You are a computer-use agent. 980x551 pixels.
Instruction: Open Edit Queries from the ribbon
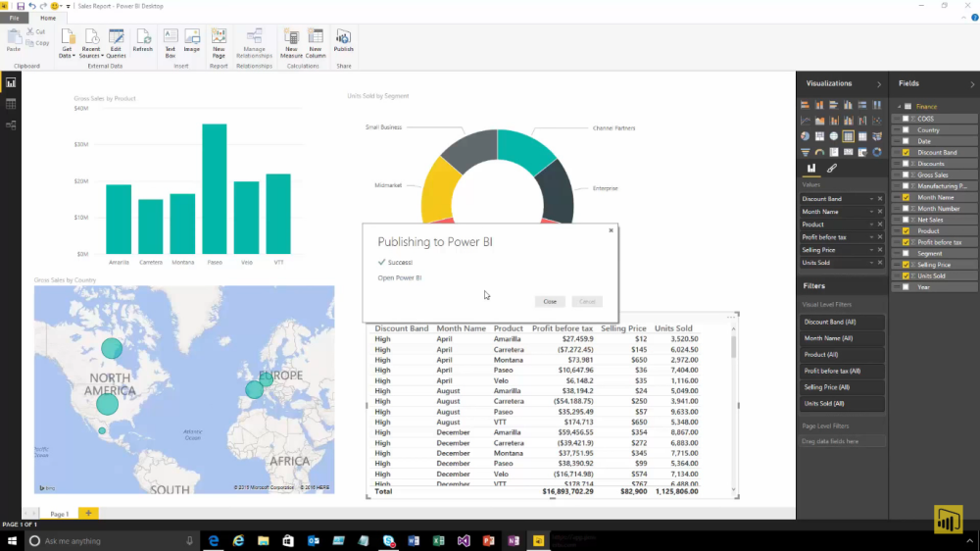(x=116, y=43)
